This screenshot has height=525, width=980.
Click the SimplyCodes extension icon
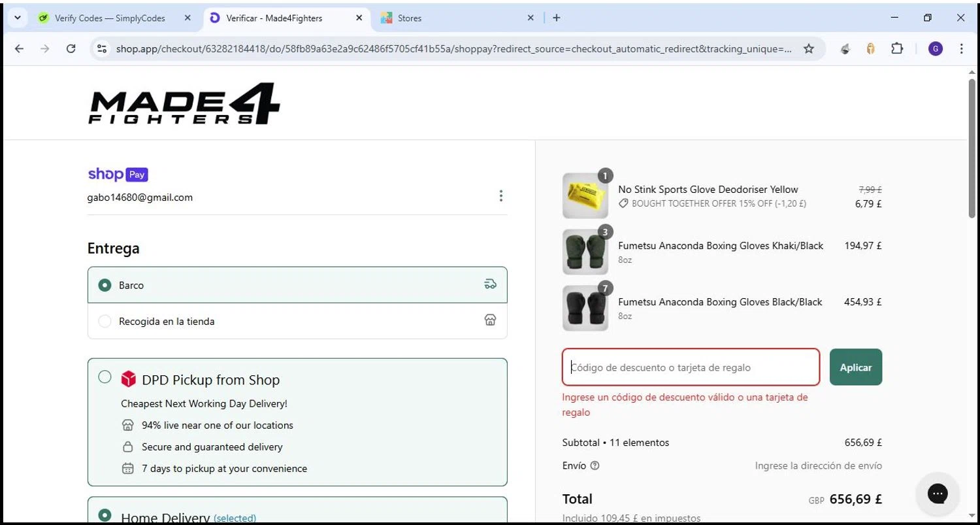(870, 48)
